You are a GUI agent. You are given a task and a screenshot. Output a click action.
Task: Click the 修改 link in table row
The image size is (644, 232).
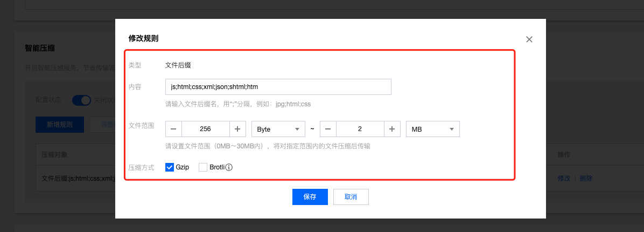[563, 178]
